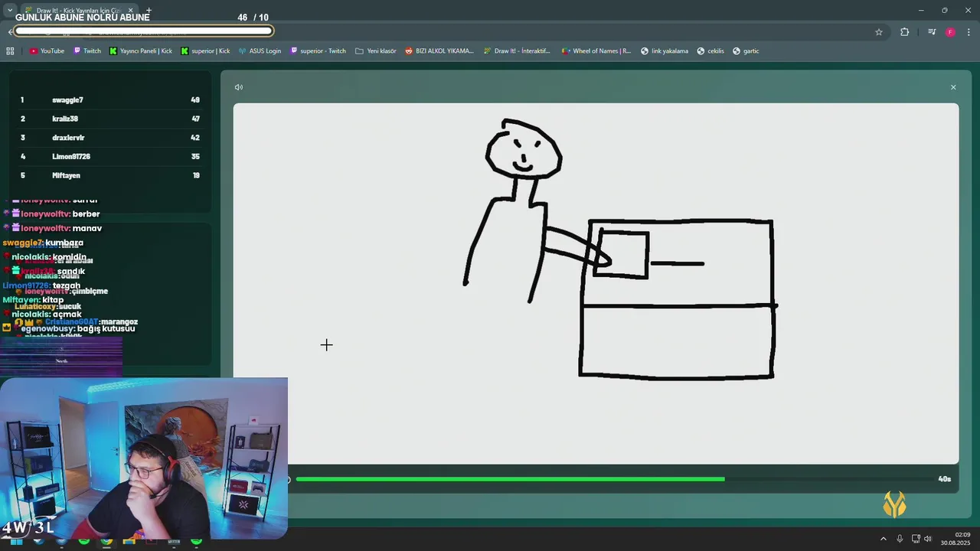Open the microphone tray icon
Viewport: 980px width, 551px height.
click(x=900, y=539)
